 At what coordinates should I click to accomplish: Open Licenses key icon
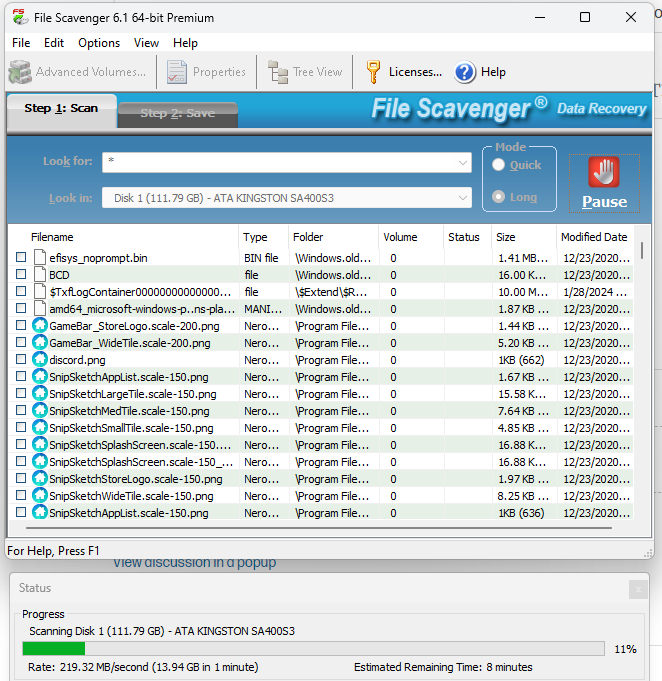pyautogui.click(x=373, y=72)
